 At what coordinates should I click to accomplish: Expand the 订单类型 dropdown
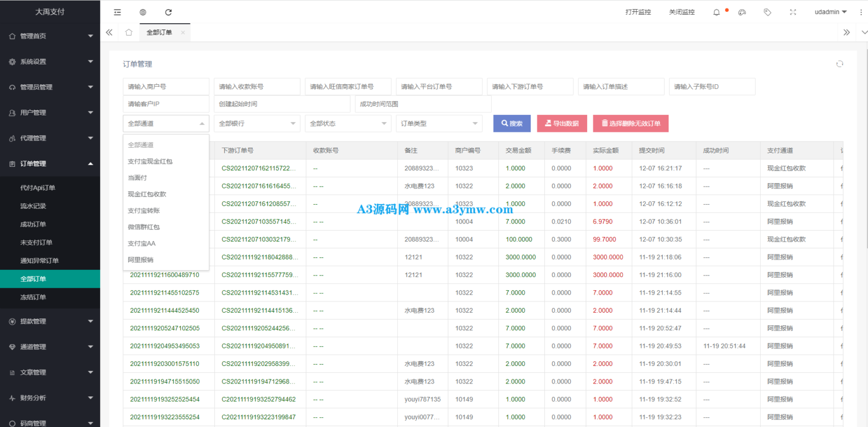[x=439, y=123]
